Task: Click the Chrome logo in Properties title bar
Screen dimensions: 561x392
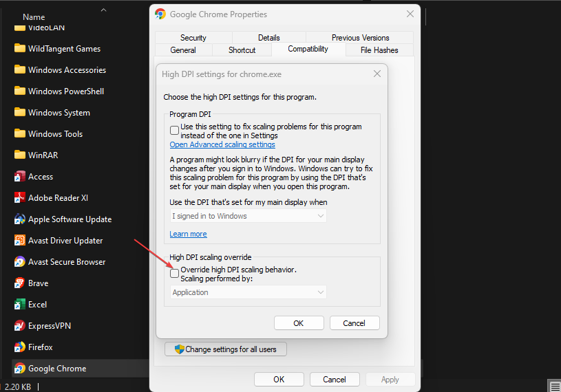Action: [160, 14]
